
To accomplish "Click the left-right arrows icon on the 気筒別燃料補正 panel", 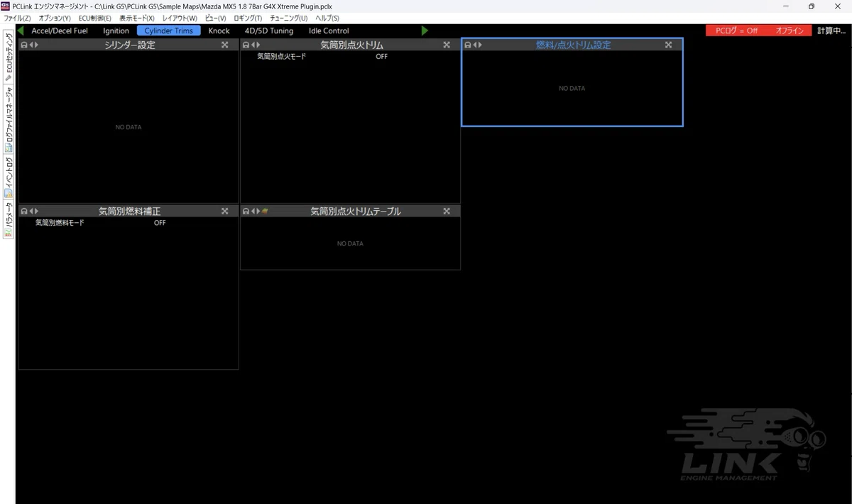I will (33, 211).
